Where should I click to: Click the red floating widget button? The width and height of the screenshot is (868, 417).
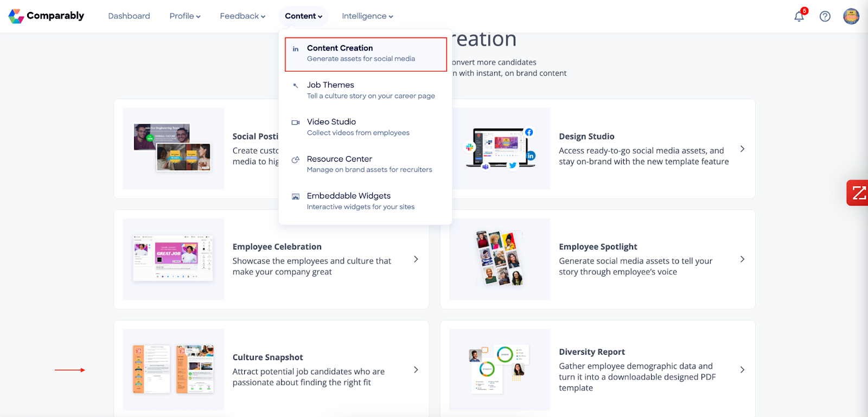click(858, 193)
